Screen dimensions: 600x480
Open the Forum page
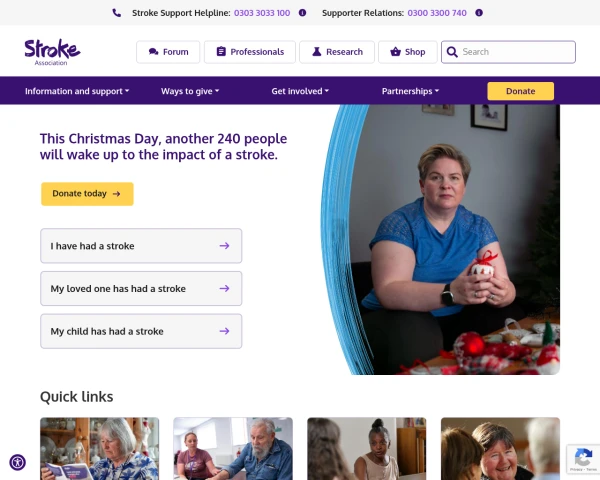point(168,52)
